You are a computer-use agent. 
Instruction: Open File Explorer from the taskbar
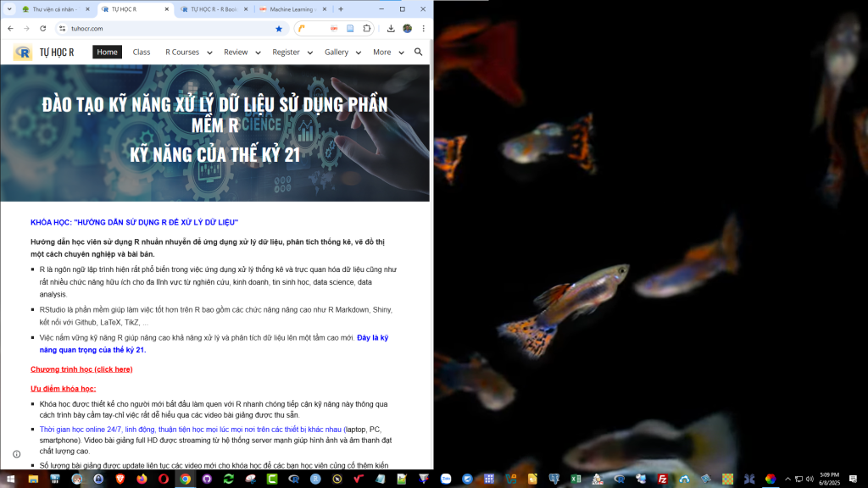tap(33, 480)
